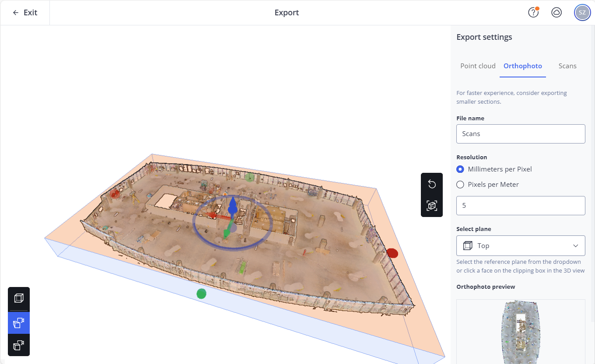Click the fit clipping box to view icon
The height and width of the screenshot is (364, 595).
[x=432, y=206]
